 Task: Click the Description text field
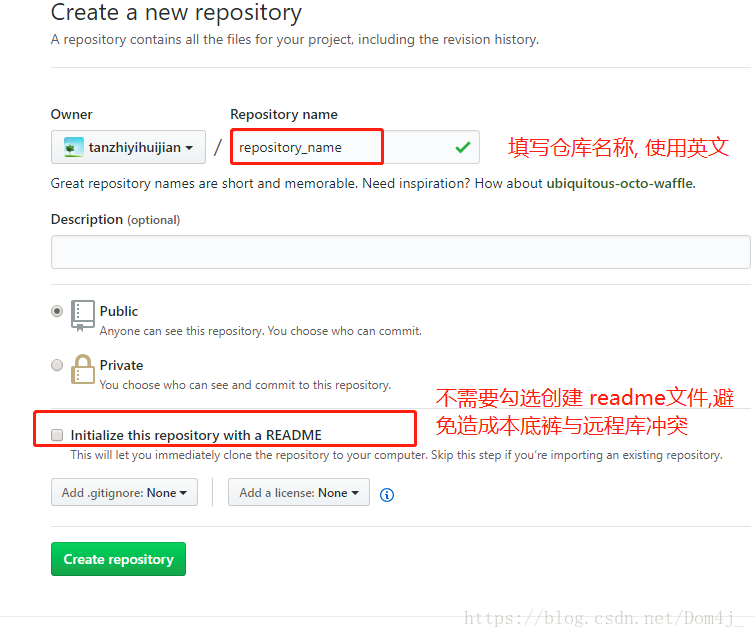401,252
